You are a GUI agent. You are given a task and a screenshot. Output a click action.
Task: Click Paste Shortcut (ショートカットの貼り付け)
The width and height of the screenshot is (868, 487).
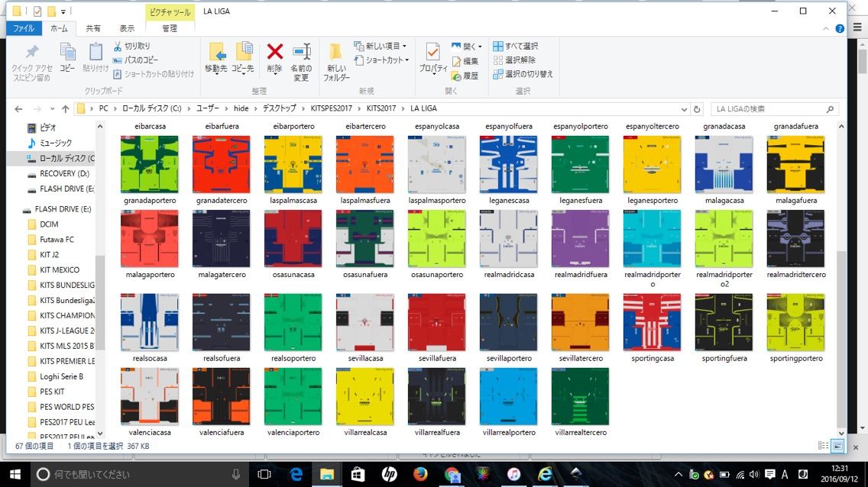154,73
